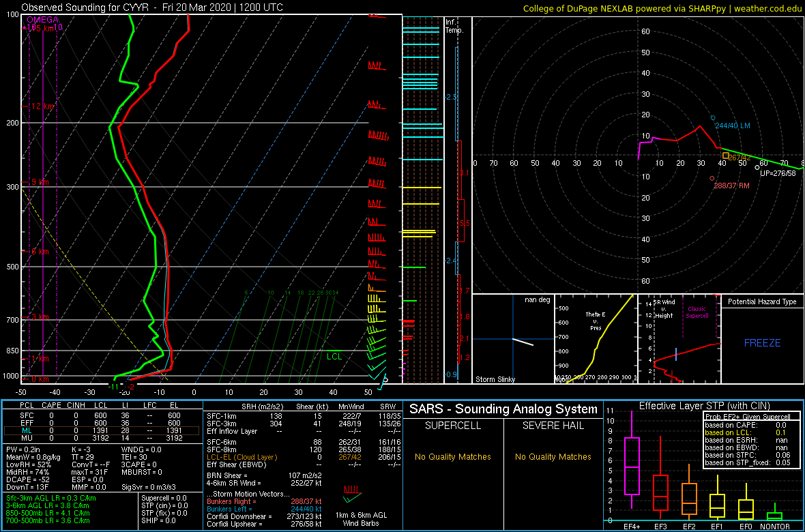Click the green LCL label on Skew-T
This screenshot has width=805, height=532.
334,357
